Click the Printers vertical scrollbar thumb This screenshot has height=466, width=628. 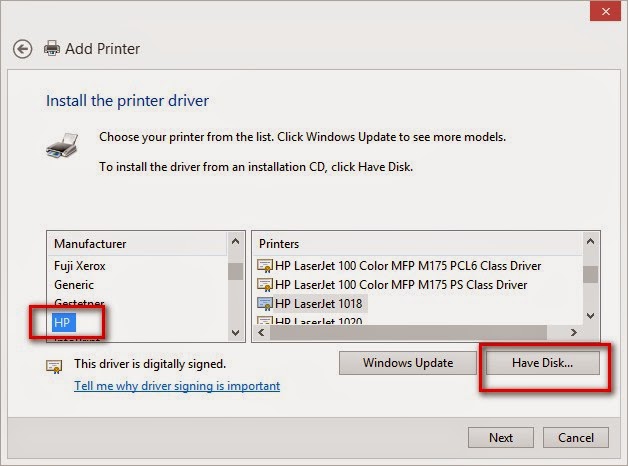pos(590,275)
